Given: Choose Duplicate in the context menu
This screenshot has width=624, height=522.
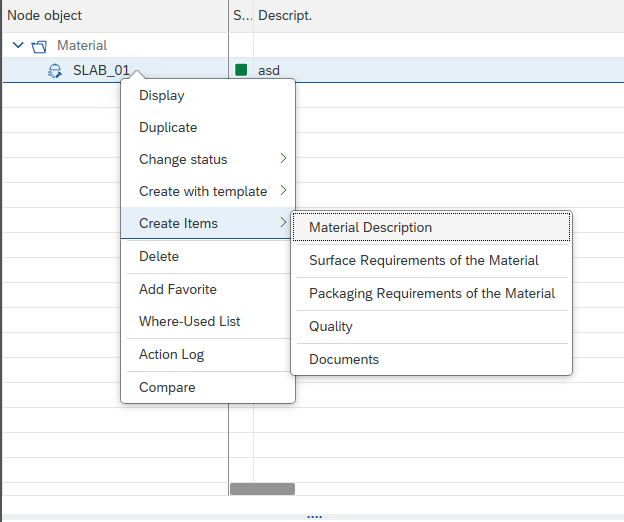Looking at the screenshot, I should point(168,127).
